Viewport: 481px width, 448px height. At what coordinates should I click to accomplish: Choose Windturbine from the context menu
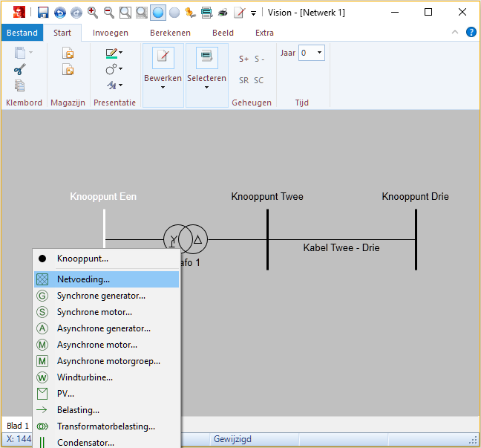[85, 377]
